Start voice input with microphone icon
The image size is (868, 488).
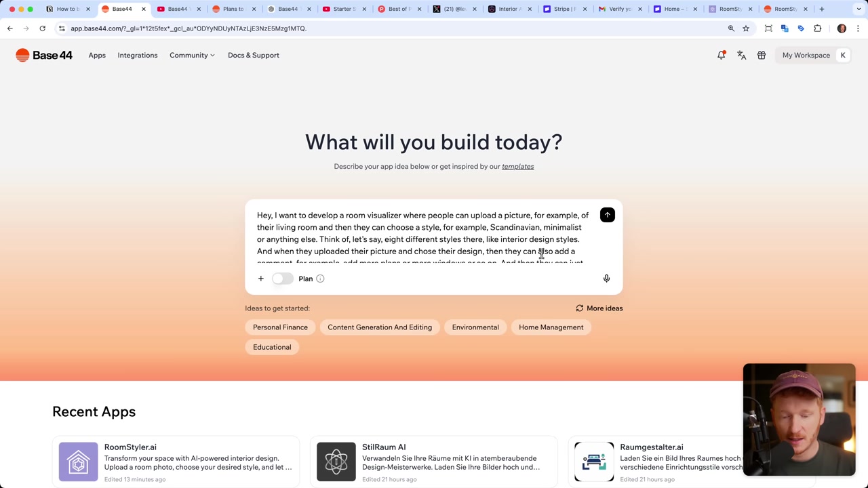[606, 279]
